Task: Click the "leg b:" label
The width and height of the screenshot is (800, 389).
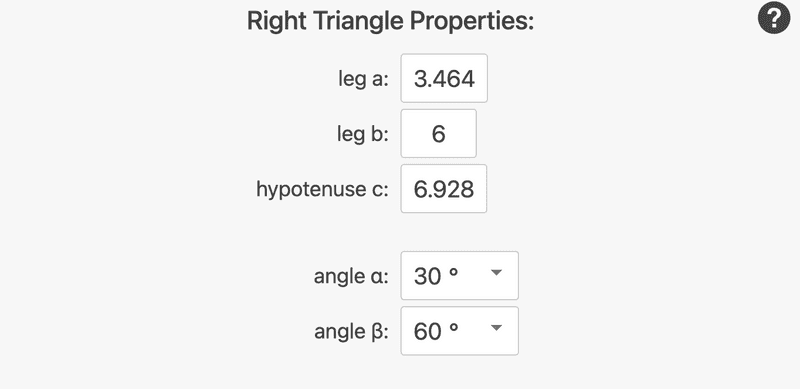Action: (x=363, y=134)
